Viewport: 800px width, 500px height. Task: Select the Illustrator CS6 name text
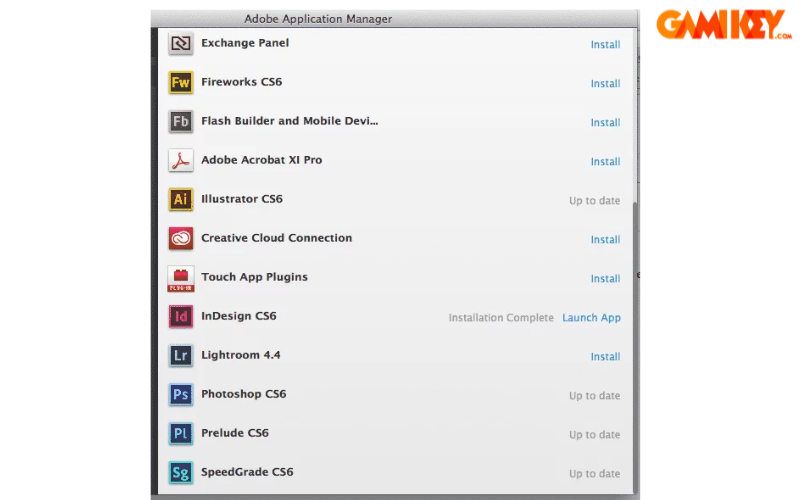(x=242, y=199)
